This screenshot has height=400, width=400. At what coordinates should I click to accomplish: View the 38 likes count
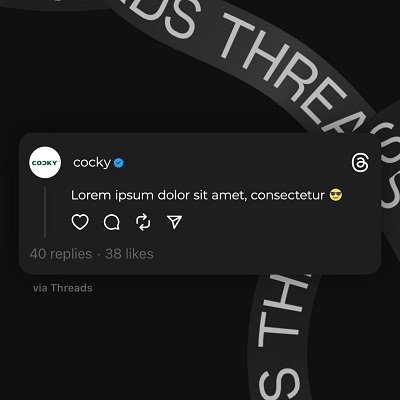click(129, 254)
